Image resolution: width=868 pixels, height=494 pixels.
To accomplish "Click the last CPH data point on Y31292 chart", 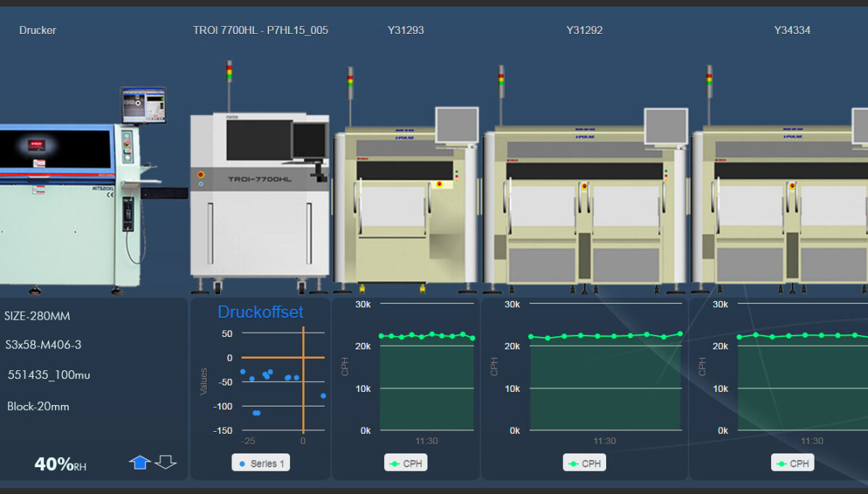I will (680, 333).
